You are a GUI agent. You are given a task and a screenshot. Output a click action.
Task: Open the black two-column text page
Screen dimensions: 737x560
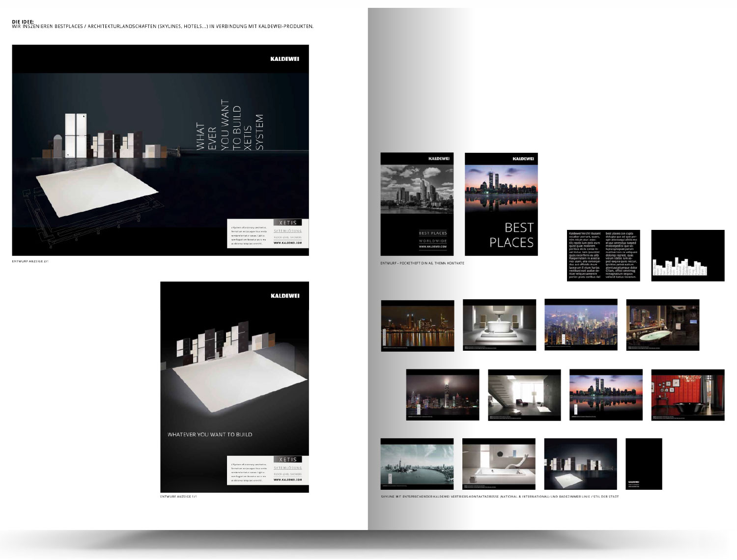(x=604, y=255)
